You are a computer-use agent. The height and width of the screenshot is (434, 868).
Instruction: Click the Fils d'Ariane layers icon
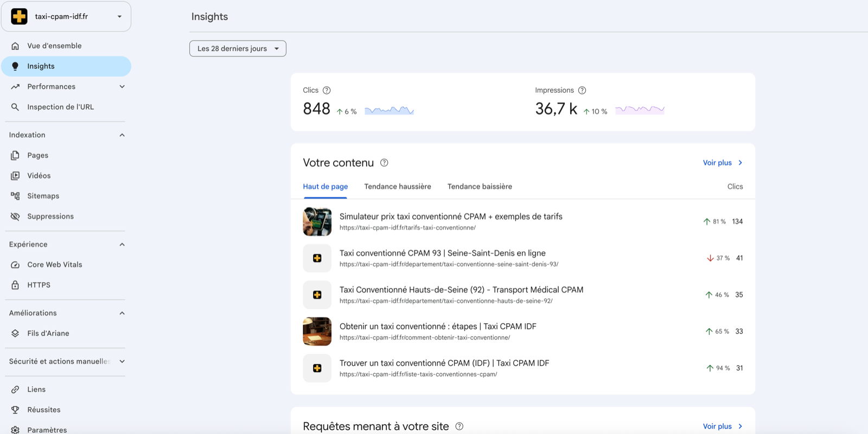[x=15, y=334]
